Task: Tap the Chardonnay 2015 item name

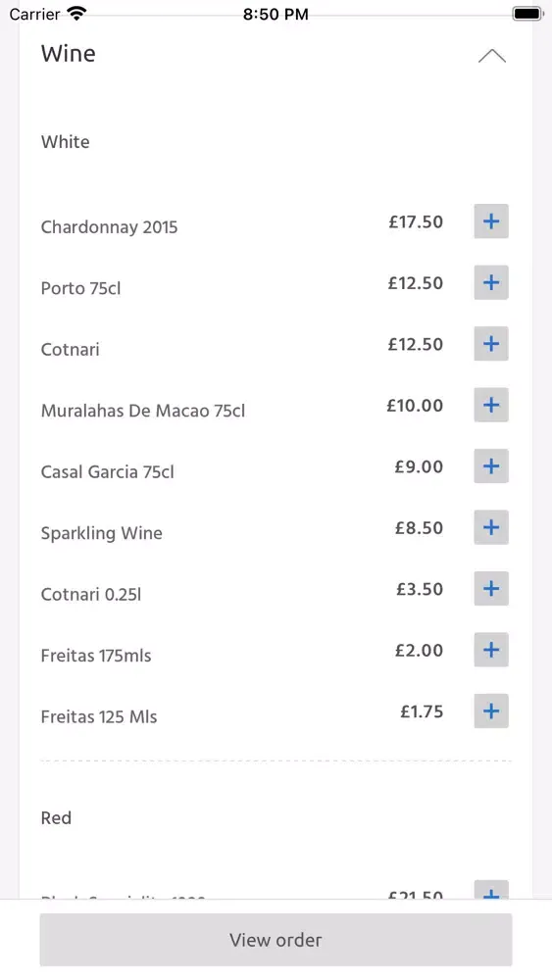Action: click(110, 227)
